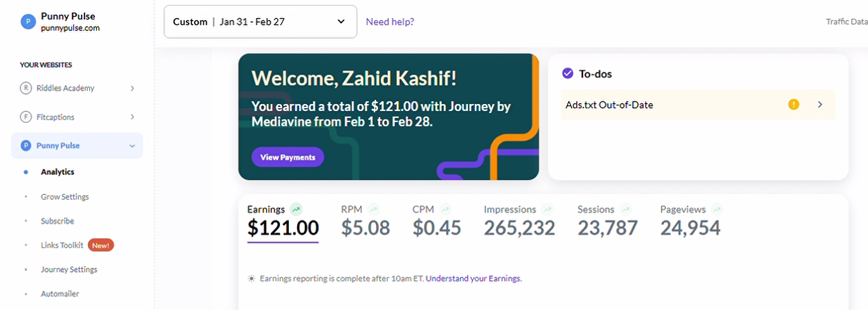Open Links Toolkit menu item

click(62, 245)
